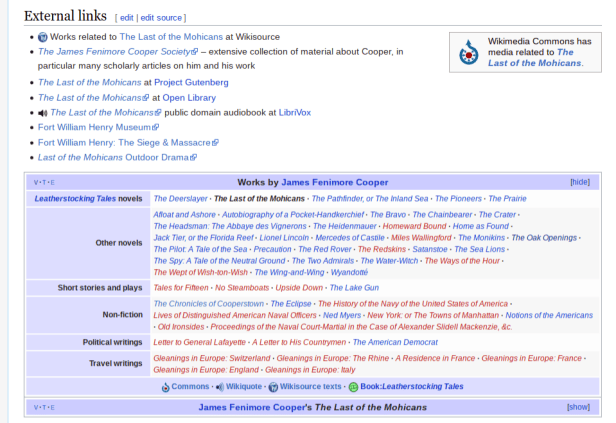Click the Wikisource texts icon in the navbox footer
Viewport: 616px width, 423px height.
coord(273,387)
